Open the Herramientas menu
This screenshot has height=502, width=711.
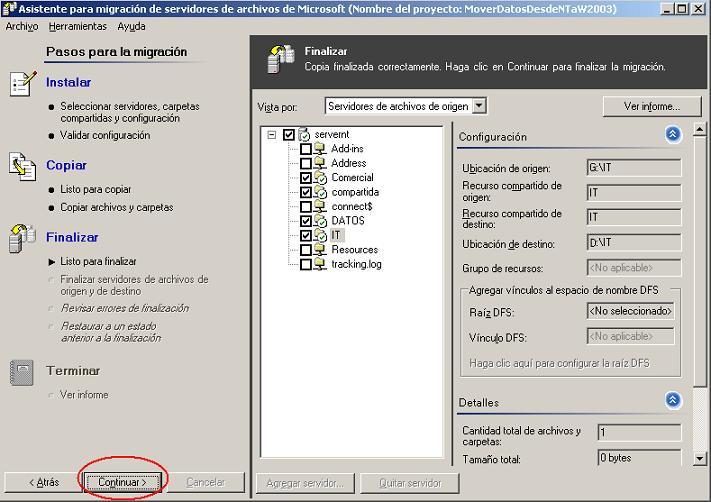pos(78,26)
